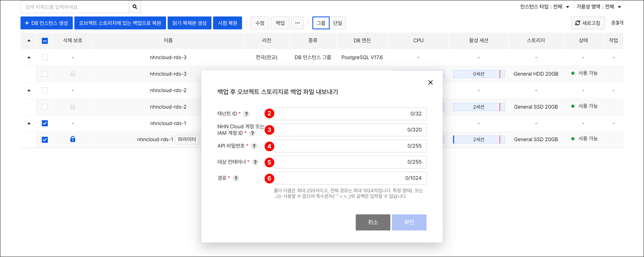644x257 pixels.
Task: Click the 파라미터 tag on nhncloud-rds-1
Action: pos(187,140)
